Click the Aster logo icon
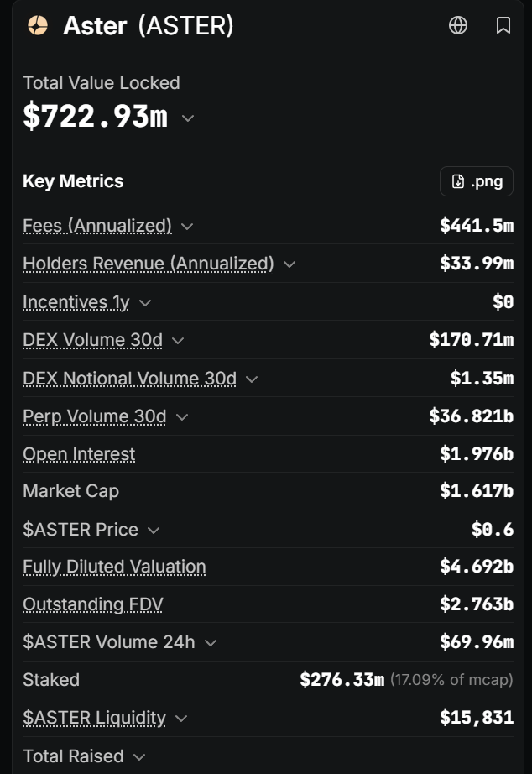This screenshot has height=774, width=532. click(38, 25)
